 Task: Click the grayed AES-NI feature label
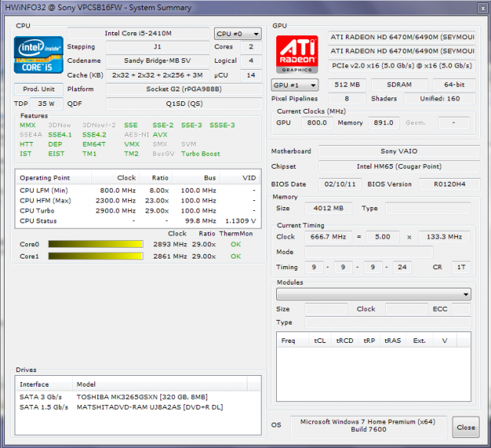(x=137, y=135)
